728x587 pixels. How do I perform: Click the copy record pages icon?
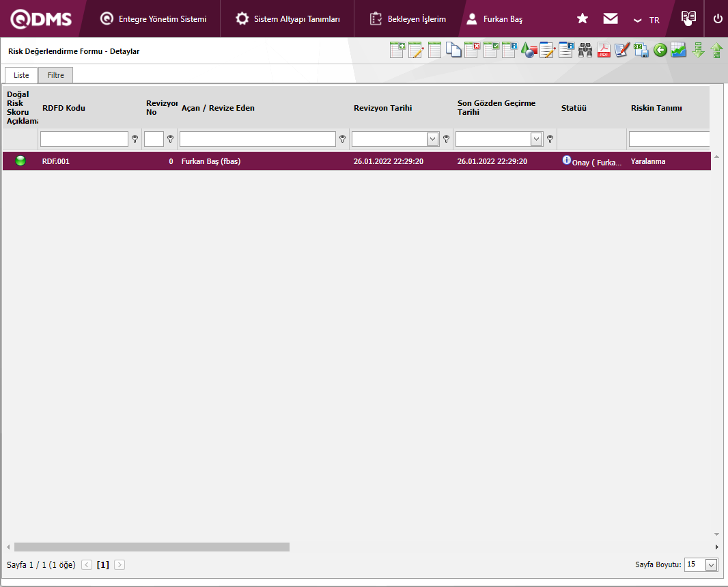pos(453,50)
